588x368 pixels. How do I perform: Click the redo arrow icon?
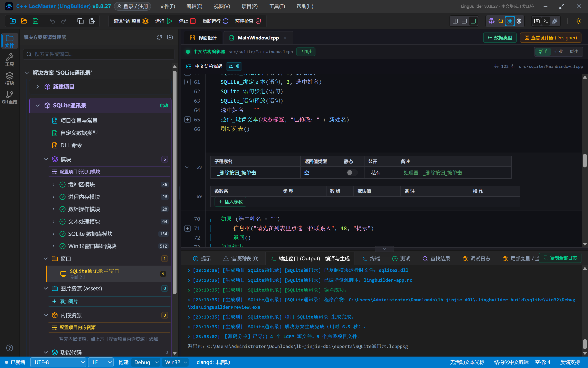coord(64,21)
